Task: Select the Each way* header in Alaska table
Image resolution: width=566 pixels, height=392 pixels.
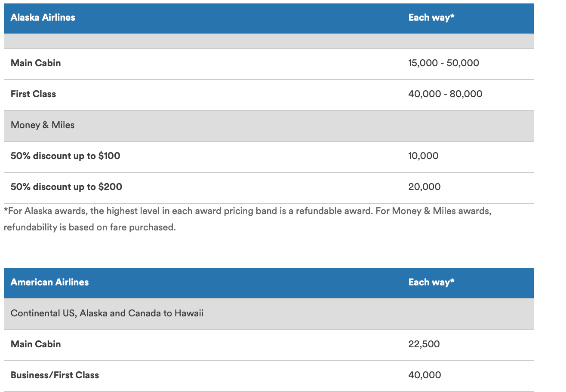Action: tap(431, 18)
